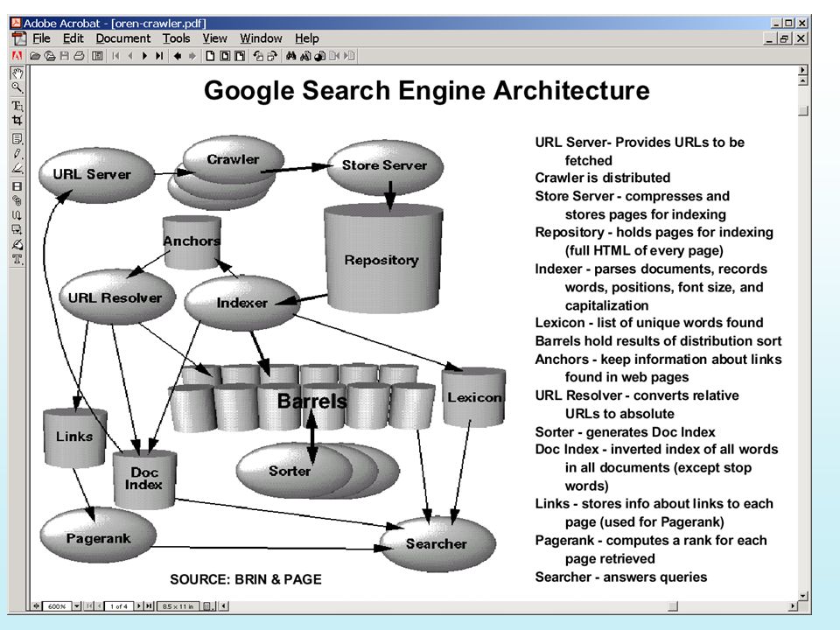Click horizontal scrollbar right arrow
This screenshot has width=840, height=630.
(x=793, y=605)
